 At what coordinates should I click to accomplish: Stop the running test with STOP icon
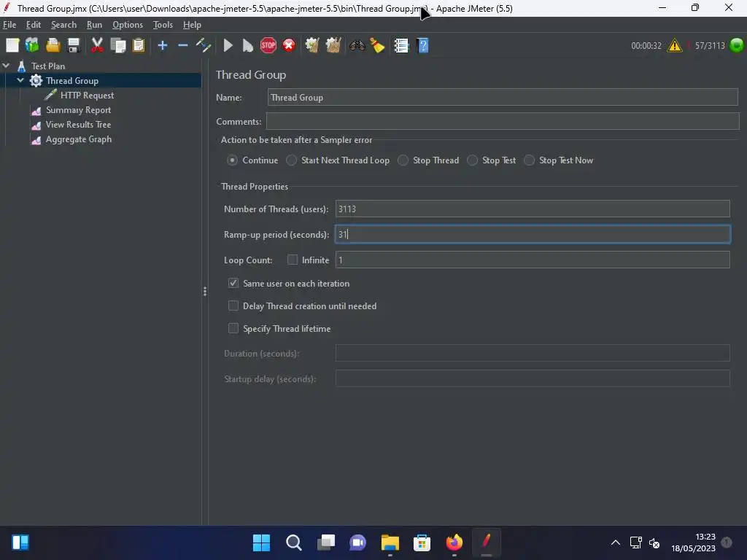point(268,45)
